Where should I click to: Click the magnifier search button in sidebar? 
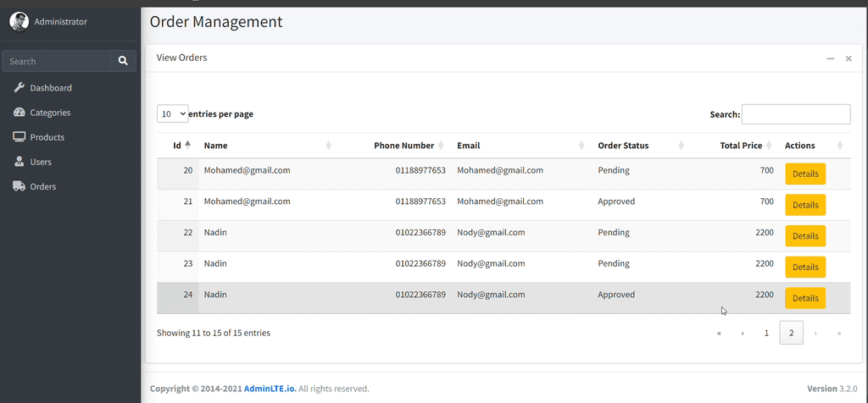click(123, 61)
